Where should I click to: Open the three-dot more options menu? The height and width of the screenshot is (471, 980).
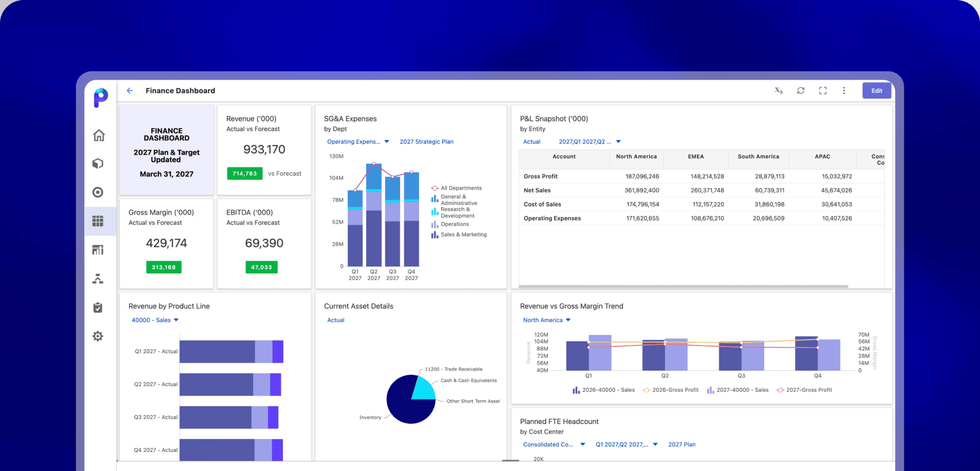[844, 91]
